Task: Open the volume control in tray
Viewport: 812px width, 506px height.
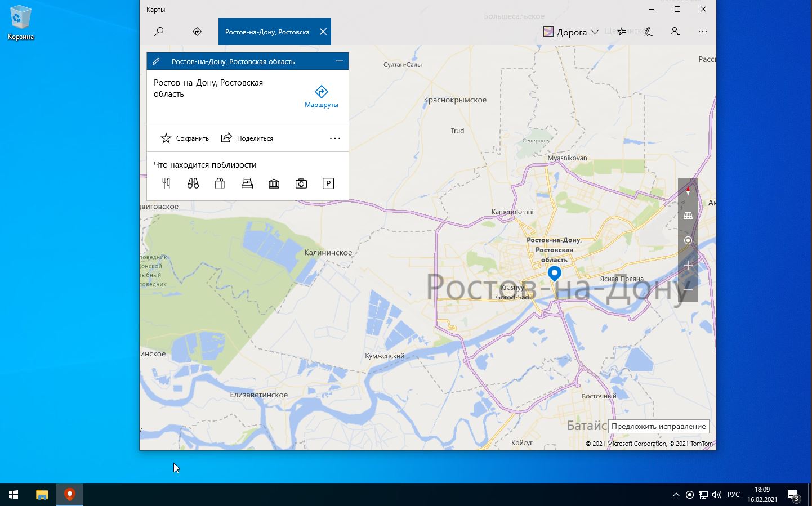Action: [x=717, y=495]
